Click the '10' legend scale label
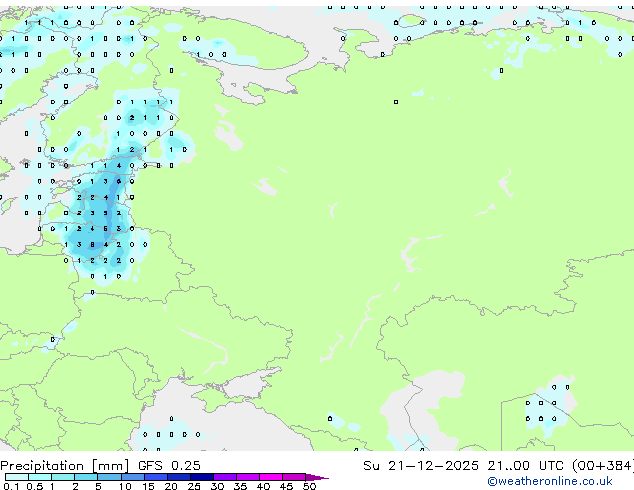 click(x=125, y=486)
